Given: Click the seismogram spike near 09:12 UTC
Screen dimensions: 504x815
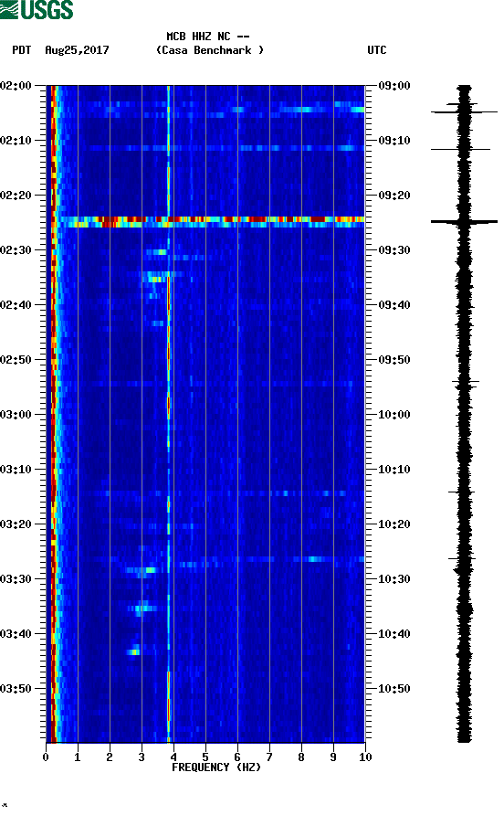Looking at the screenshot, I should click(x=461, y=150).
